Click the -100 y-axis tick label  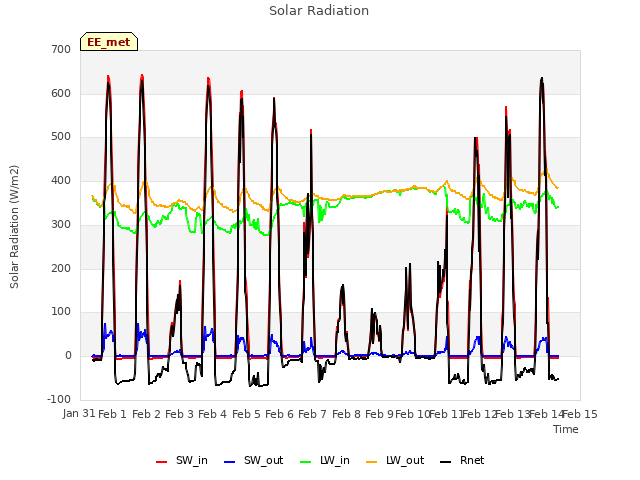pos(59,399)
